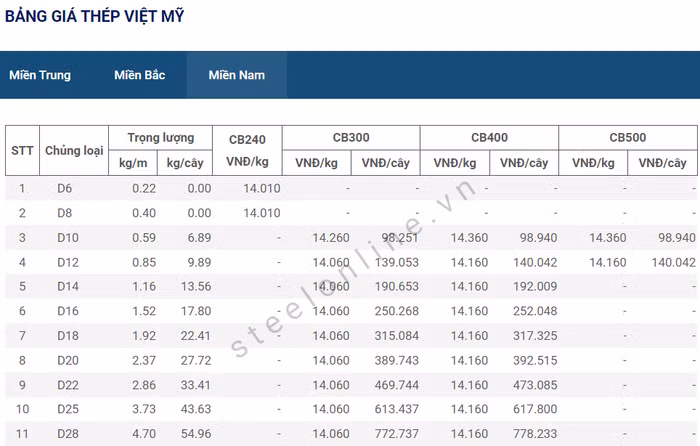This screenshot has height=446, width=700.
Task: Click the CB400 column header
Action: 489,138
